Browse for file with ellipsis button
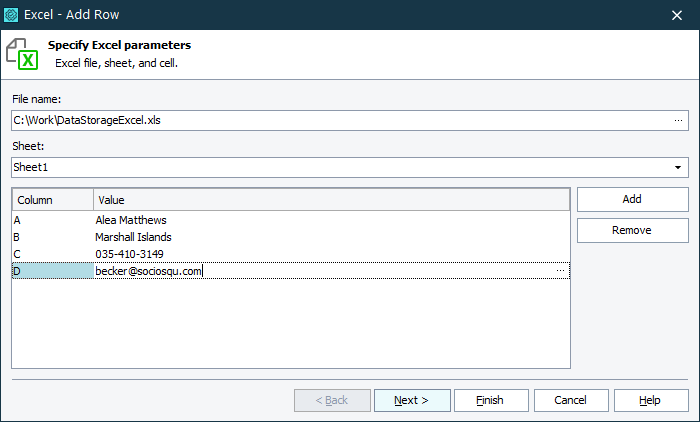The width and height of the screenshot is (700, 422). 679,120
